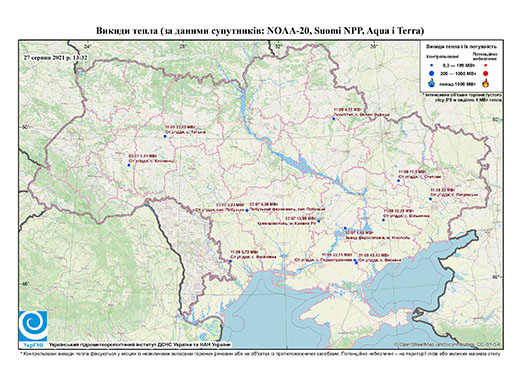Click the large red circle legend symbol

(485, 74)
